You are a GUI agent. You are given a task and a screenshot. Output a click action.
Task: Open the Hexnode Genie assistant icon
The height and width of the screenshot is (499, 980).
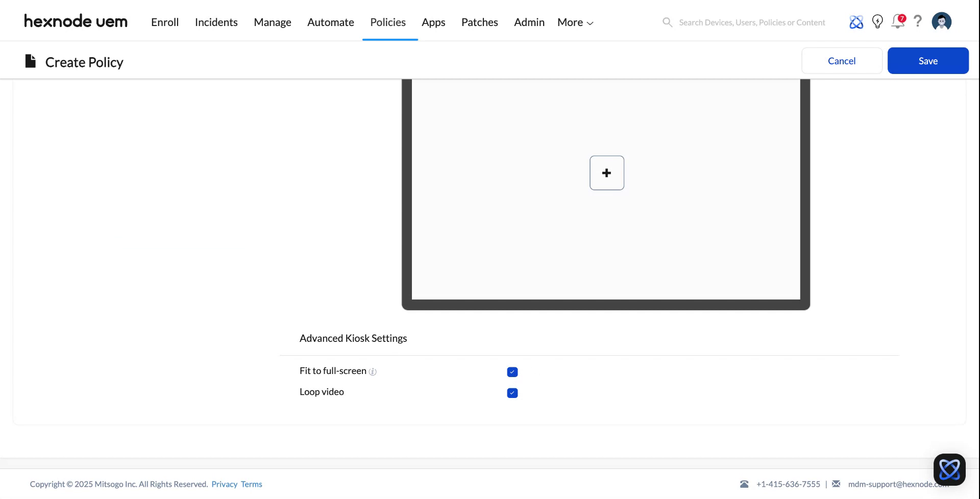(x=856, y=22)
